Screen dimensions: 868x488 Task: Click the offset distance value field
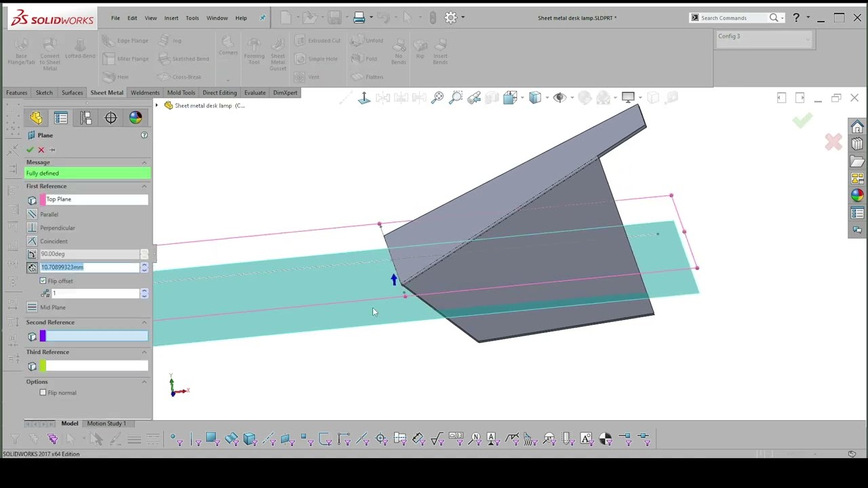pos(90,268)
